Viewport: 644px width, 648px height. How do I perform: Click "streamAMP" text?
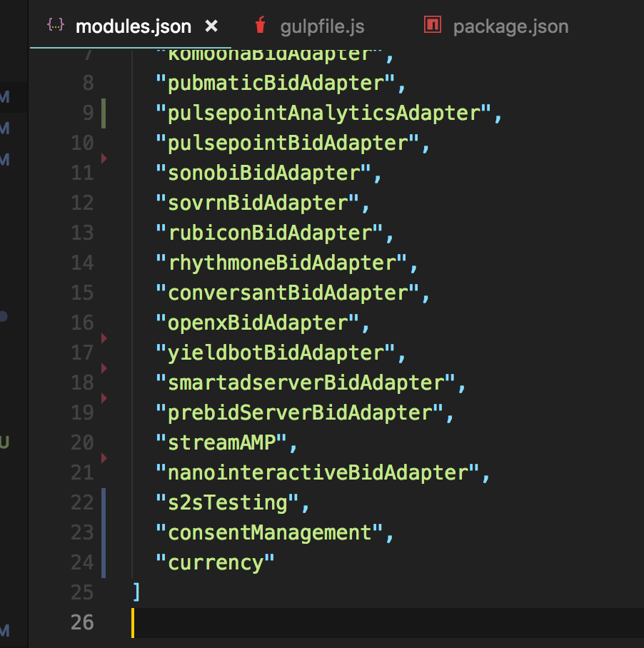point(221,443)
